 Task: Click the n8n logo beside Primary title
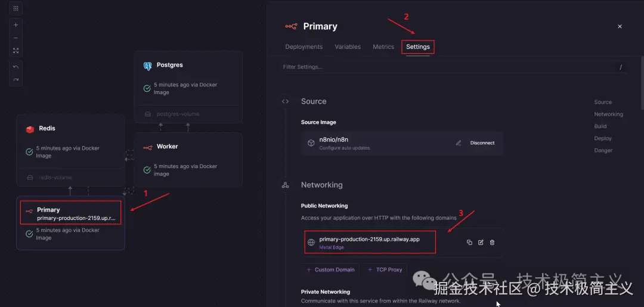tap(291, 26)
